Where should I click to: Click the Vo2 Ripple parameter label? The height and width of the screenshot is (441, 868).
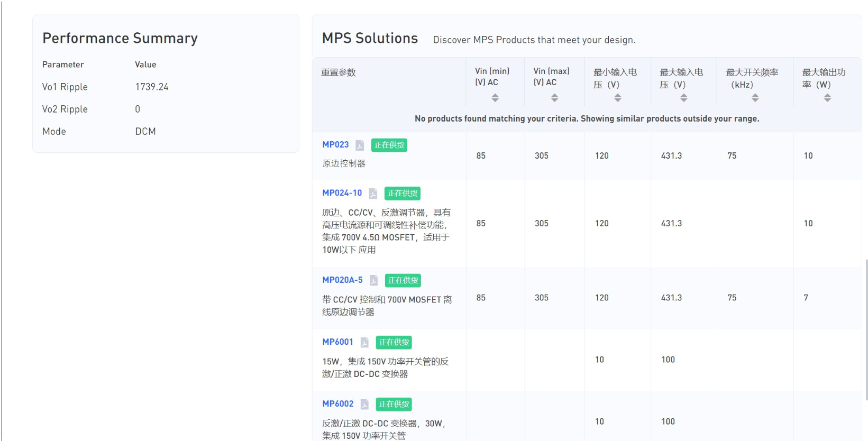pyautogui.click(x=65, y=109)
